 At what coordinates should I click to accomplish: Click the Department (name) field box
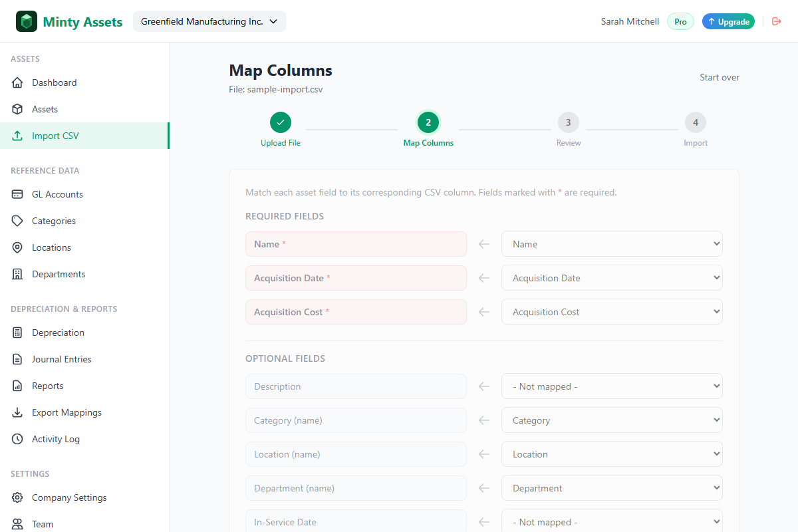356,488
